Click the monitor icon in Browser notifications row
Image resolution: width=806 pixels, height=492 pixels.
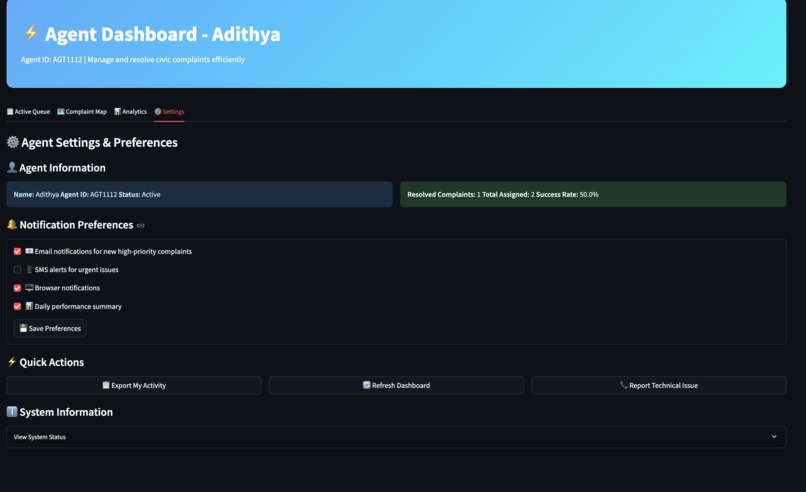[29, 288]
